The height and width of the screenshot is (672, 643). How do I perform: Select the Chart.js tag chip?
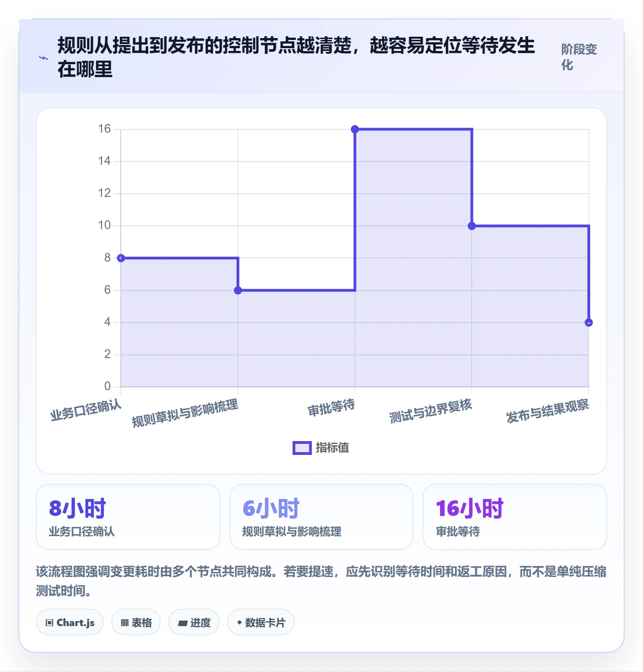[70, 622]
